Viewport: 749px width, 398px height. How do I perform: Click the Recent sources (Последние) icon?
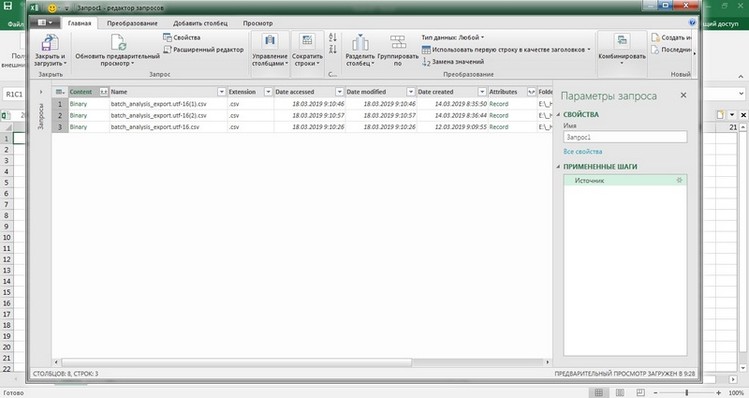pyautogui.click(x=655, y=50)
